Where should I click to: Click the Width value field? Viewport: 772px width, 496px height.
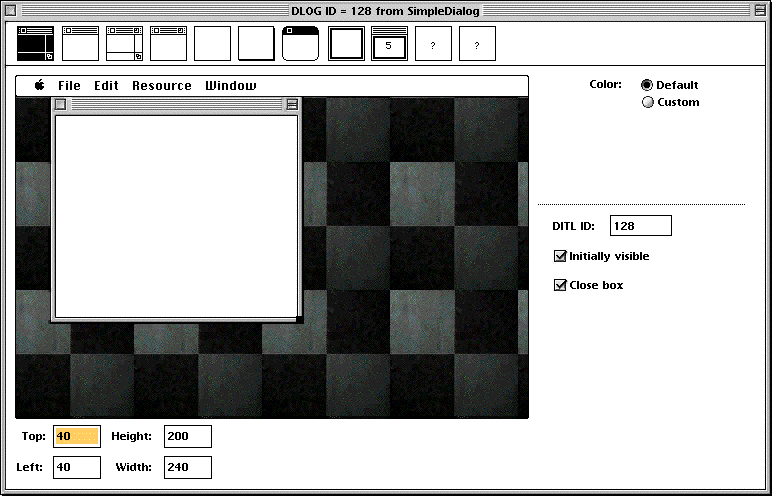coord(187,467)
